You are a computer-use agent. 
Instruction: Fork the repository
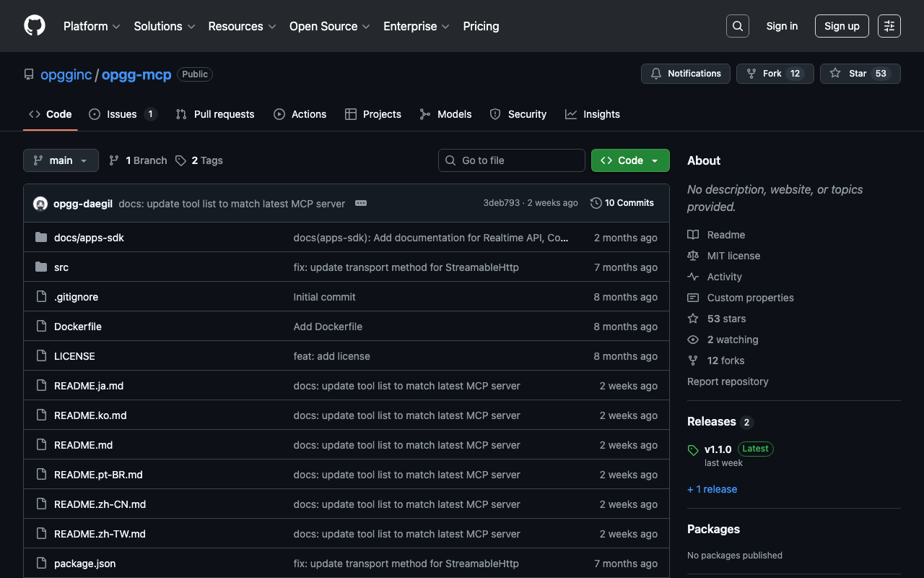coord(775,74)
